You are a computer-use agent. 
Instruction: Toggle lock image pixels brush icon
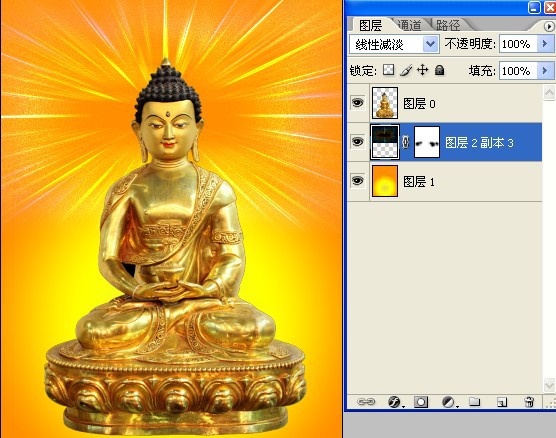coord(406,70)
